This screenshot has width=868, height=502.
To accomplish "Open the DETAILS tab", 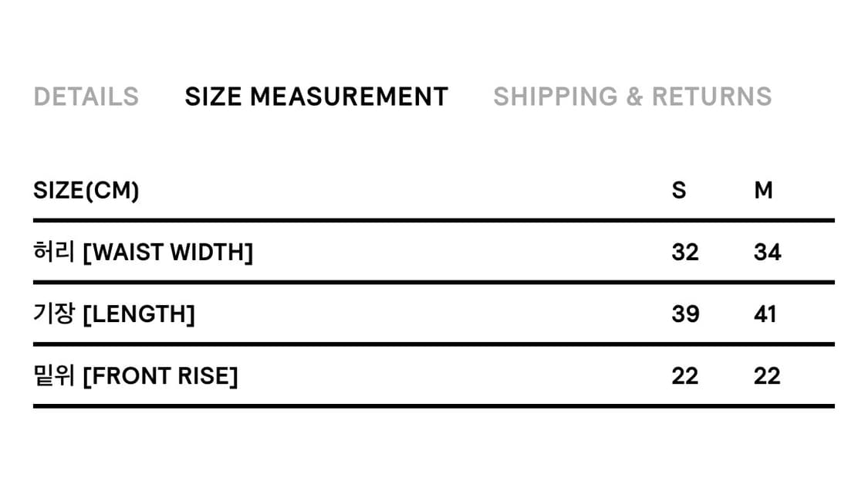I will [86, 97].
